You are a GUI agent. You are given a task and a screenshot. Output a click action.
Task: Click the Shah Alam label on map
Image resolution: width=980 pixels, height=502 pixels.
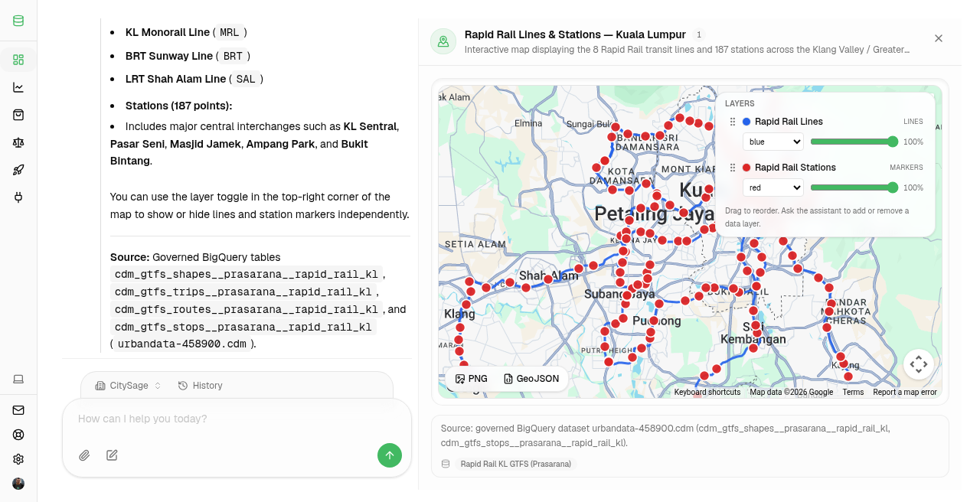click(548, 275)
